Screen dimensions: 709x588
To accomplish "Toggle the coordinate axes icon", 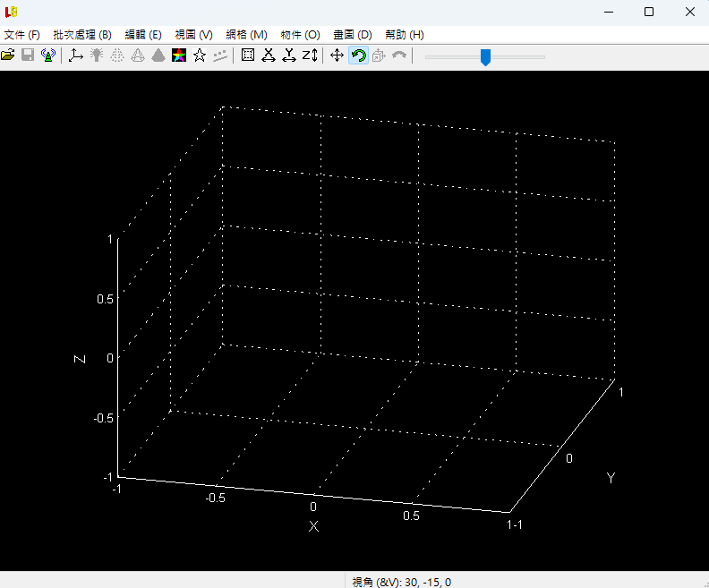I will pos(75,55).
